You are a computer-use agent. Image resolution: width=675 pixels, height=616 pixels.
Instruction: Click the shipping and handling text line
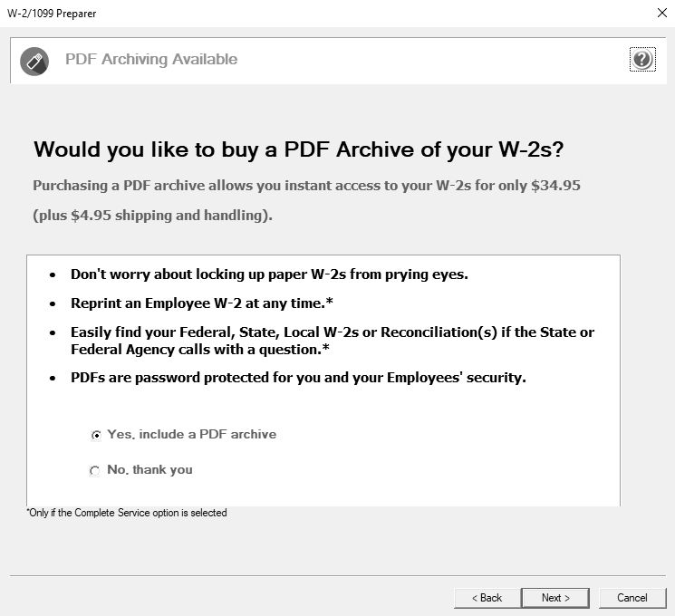[153, 216]
